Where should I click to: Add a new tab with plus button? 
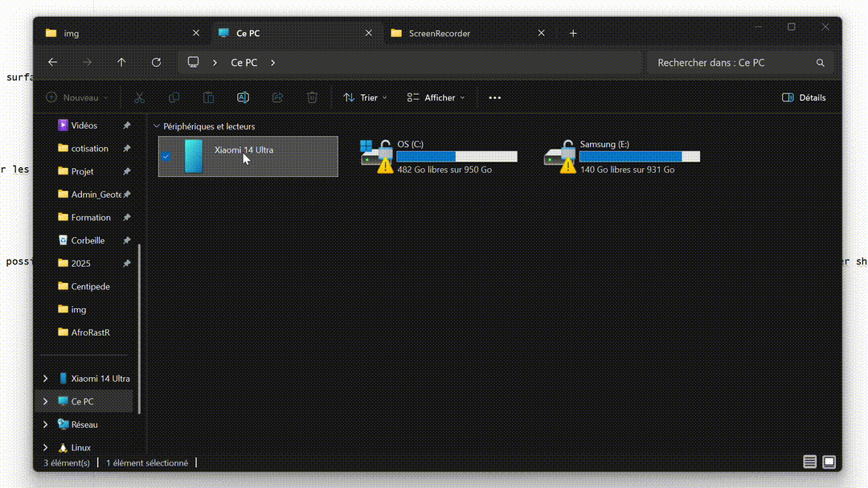pos(573,33)
